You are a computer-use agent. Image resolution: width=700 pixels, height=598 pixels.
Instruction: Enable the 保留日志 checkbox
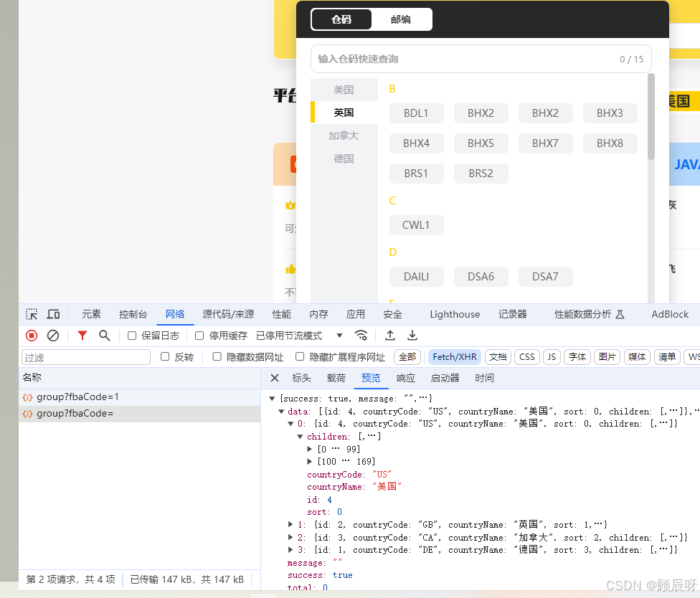click(132, 336)
